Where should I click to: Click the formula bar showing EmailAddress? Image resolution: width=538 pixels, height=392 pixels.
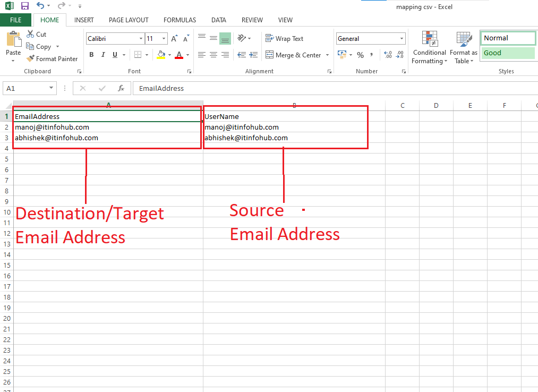click(335, 88)
